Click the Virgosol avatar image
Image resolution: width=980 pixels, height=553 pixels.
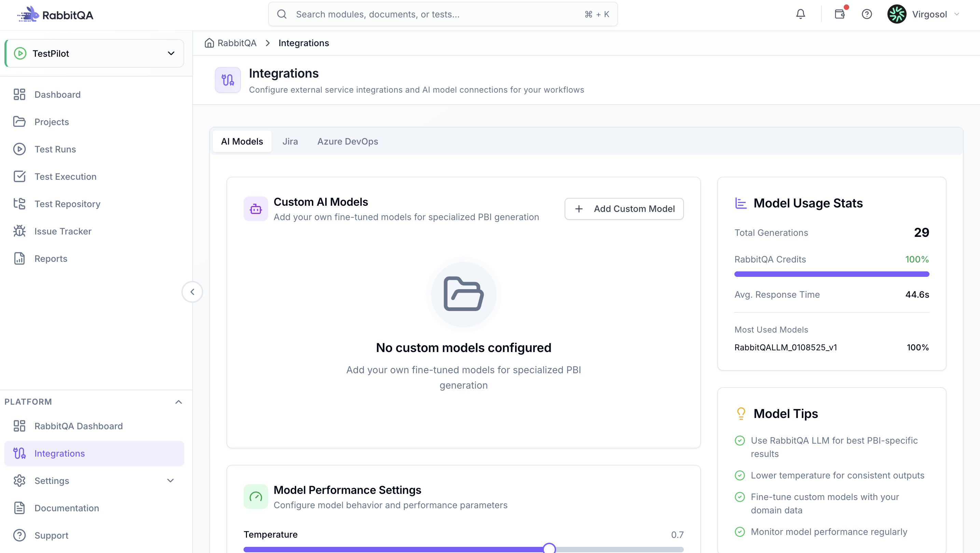[897, 14]
